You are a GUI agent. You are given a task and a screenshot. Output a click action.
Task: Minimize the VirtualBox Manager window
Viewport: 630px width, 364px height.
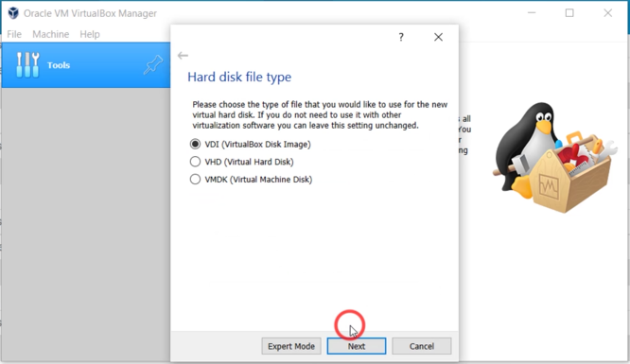(532, 13)
